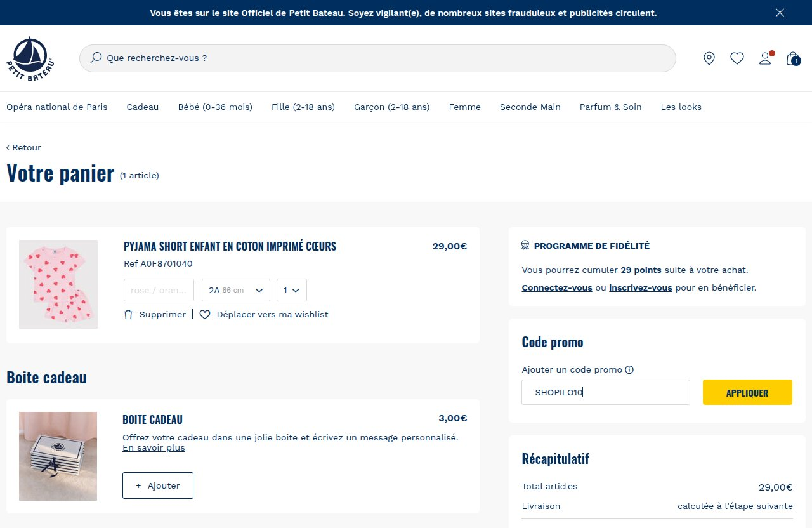Open the pink heart pyjama thumbnail
This screenshot has height=528, width=812.
tap(58, 284)
